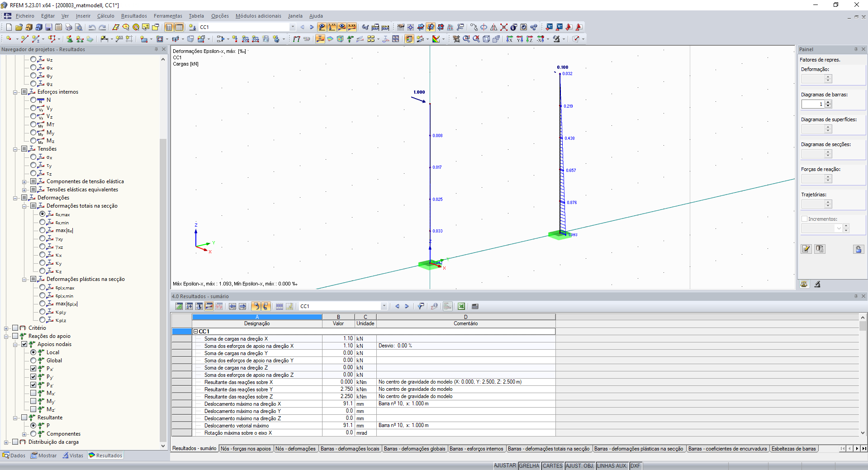868x470 pixels.
Task: Switch to Nós - deformações tab
Action: point(296,449)
